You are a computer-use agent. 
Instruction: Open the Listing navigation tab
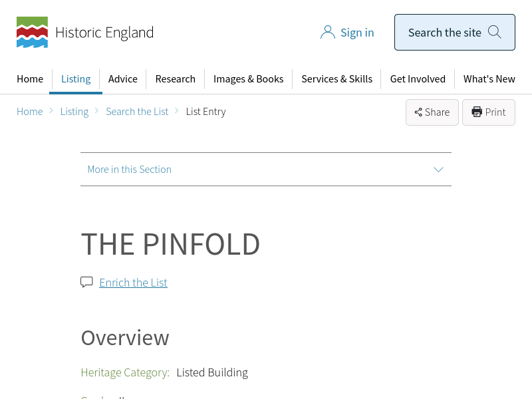76,78
